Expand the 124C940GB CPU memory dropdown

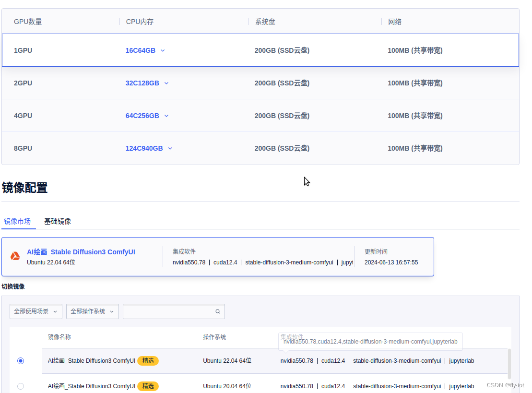149,148
